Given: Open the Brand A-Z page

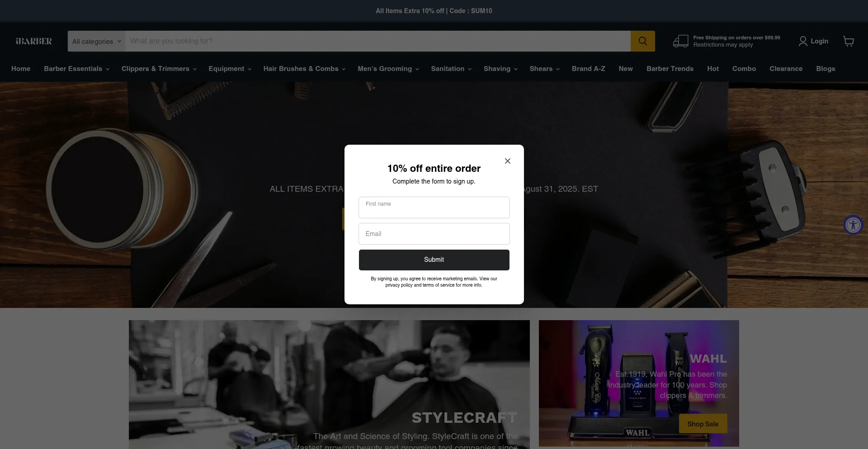Looking at the screenshot, I should pyautogui.click(x=589, y=69).
